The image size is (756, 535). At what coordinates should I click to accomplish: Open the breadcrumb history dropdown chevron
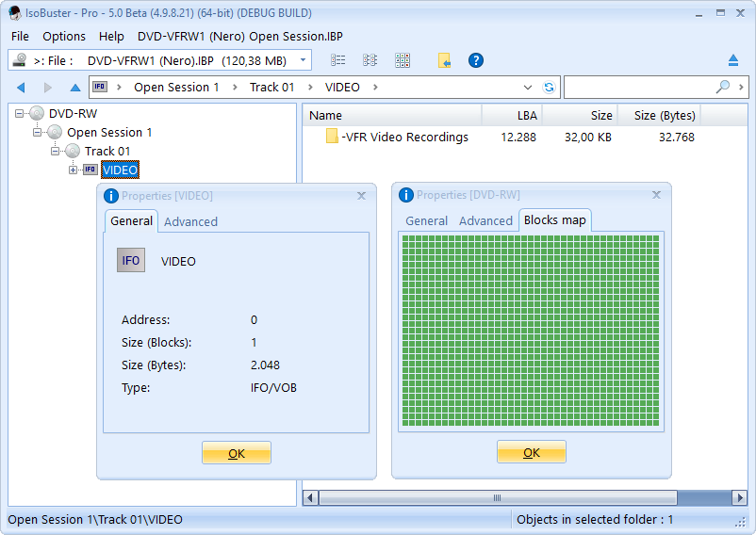[x=528, y=88]
